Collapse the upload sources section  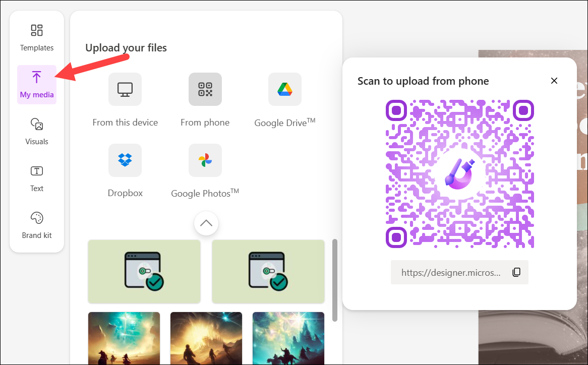click(206, 223)
